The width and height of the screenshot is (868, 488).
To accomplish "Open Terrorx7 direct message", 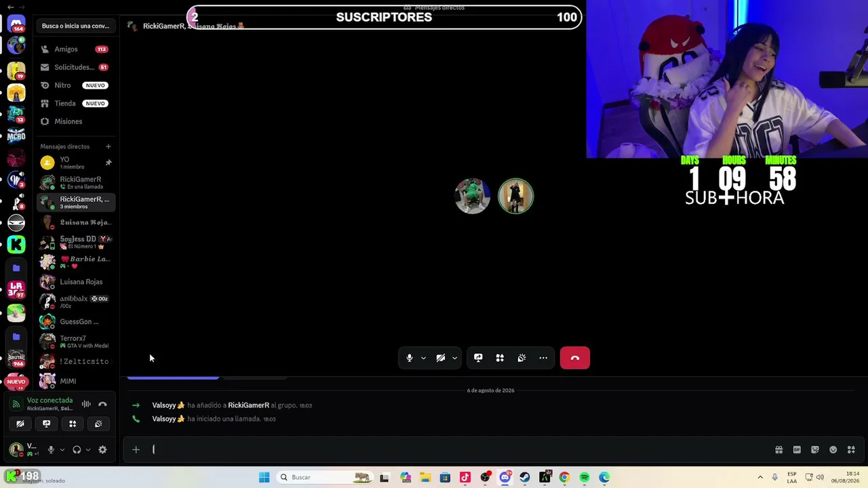I will pos(75,341).
